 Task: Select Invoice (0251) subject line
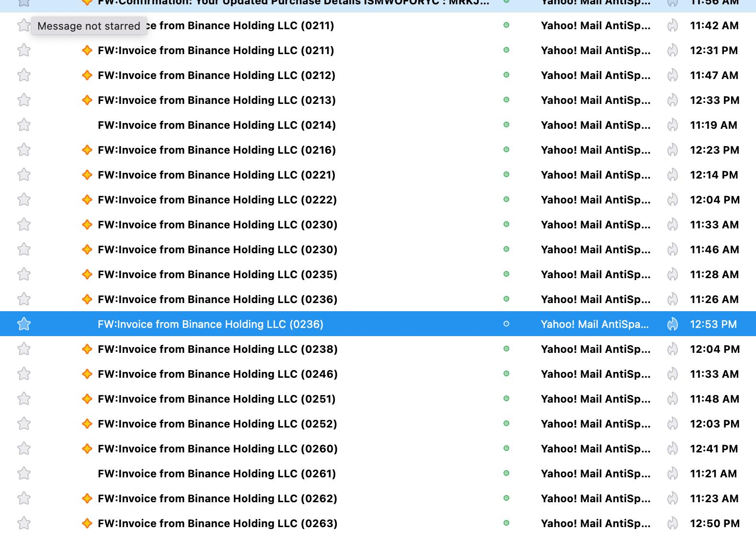(217, 399)
